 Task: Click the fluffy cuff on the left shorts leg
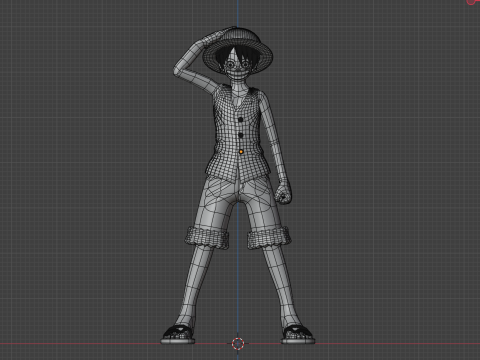(207, 238)
